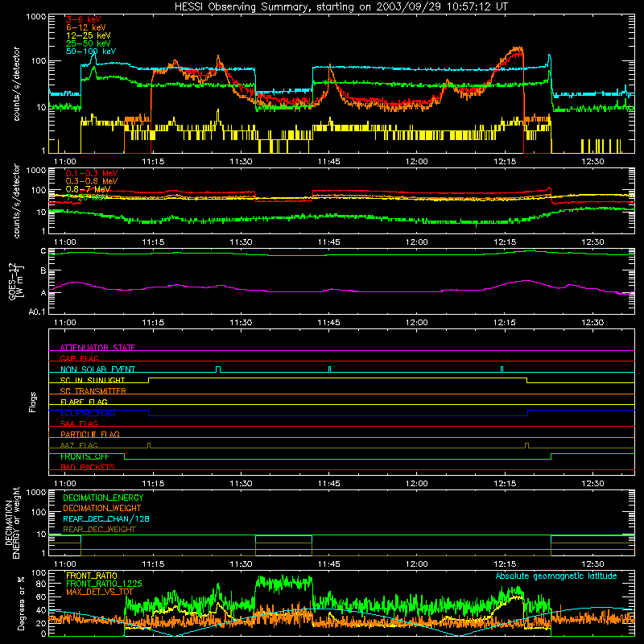Click the counts/s/detector label on the MeV plot
644x644 pixels.
pyautogui.click(x=16, y=200)
